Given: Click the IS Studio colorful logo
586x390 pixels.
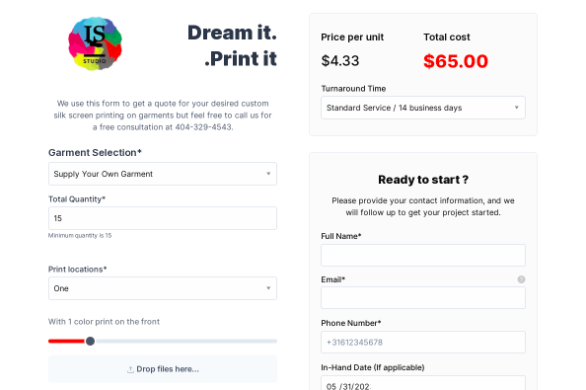Looking at the screenshot, I should (95, 43).
